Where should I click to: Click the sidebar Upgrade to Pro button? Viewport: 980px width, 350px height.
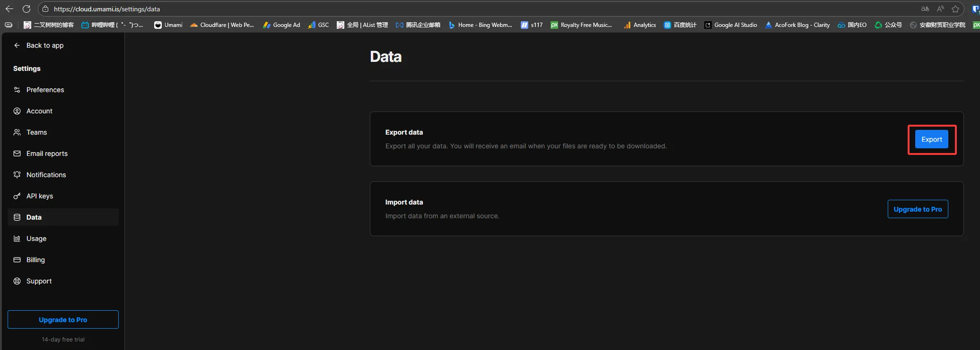(x=63, y=320)
